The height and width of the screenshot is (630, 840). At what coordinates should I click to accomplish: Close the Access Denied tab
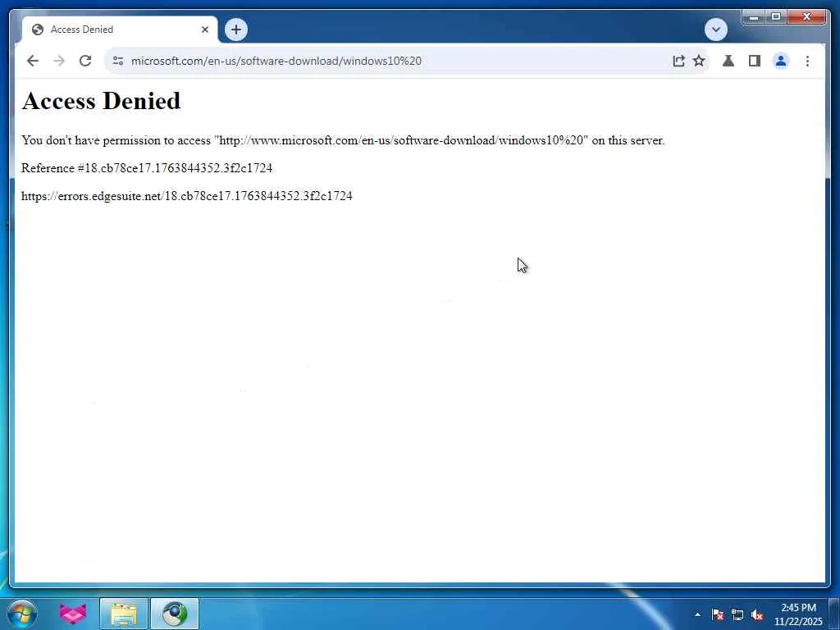click(x=204, y=30)
